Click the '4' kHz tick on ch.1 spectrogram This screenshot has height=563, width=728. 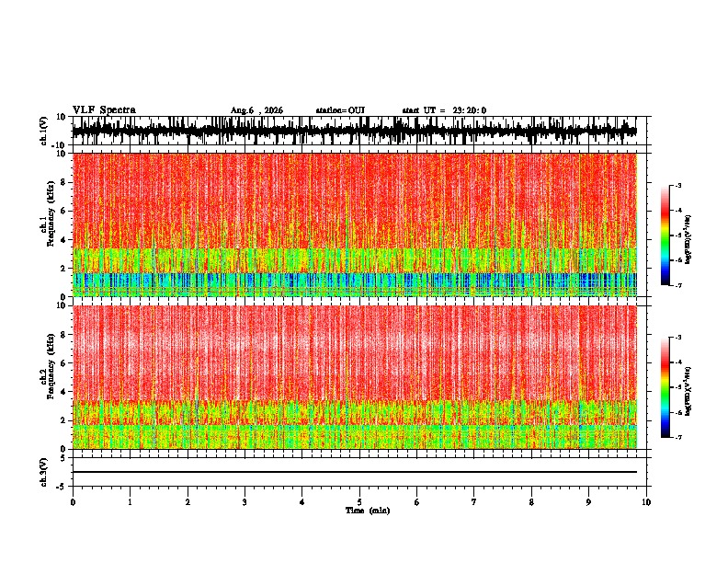click(63, 240)
